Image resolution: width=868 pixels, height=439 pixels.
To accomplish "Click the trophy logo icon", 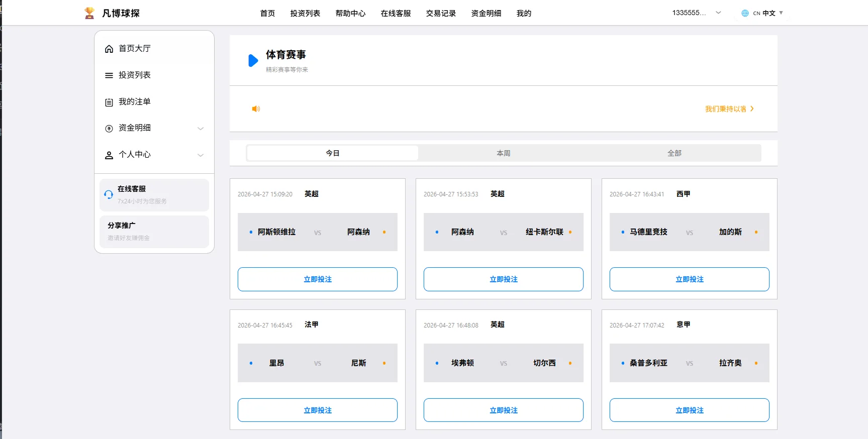I will [x=89, y=13].
